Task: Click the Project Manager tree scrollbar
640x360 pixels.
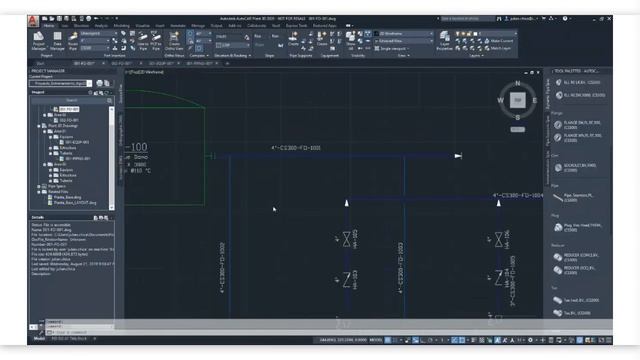Action: click(111, 158)
